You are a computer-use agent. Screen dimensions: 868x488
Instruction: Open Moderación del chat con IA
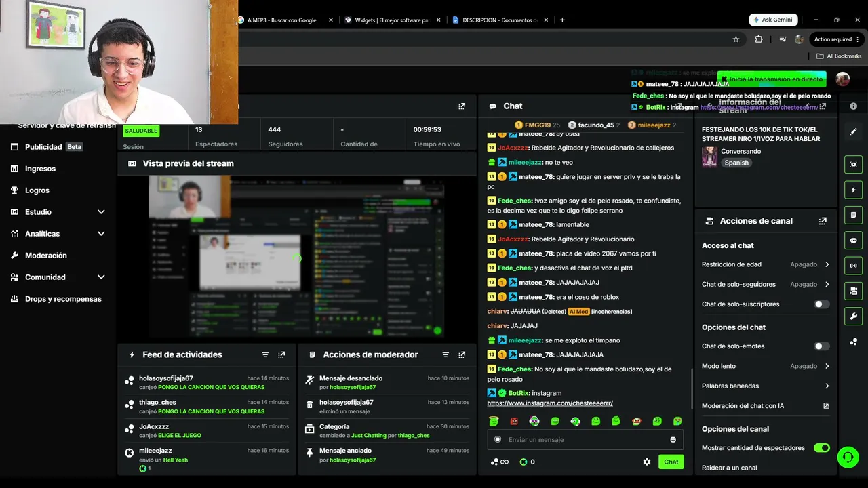[766, 406]
